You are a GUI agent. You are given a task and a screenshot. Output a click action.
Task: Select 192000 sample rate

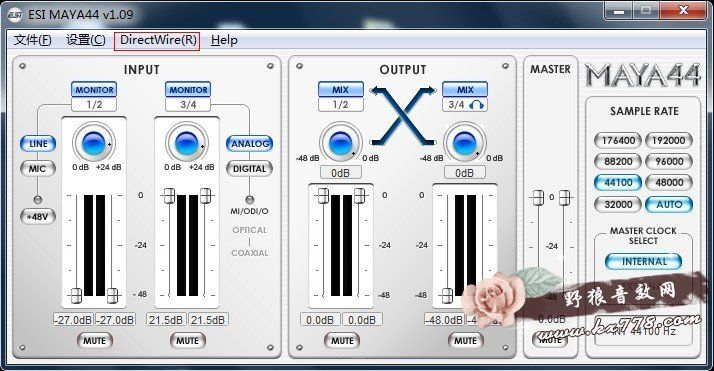pyautogui.click(x=668, y=141)
